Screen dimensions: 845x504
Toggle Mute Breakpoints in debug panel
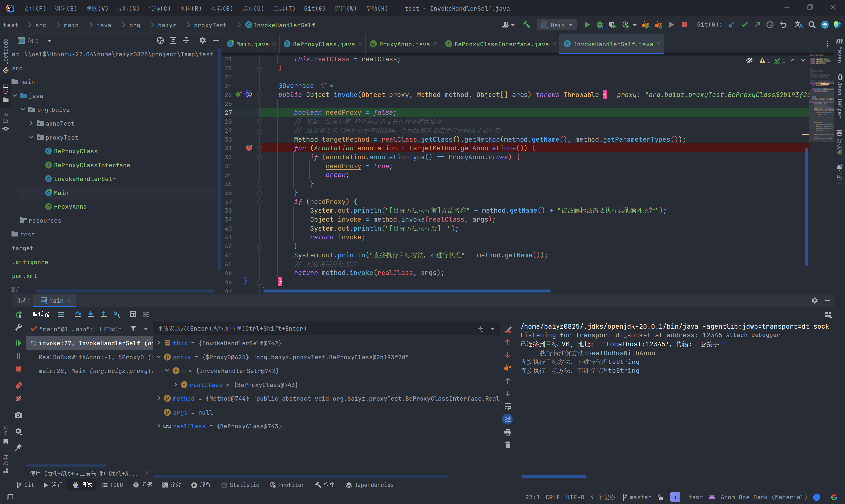point(19,398)
